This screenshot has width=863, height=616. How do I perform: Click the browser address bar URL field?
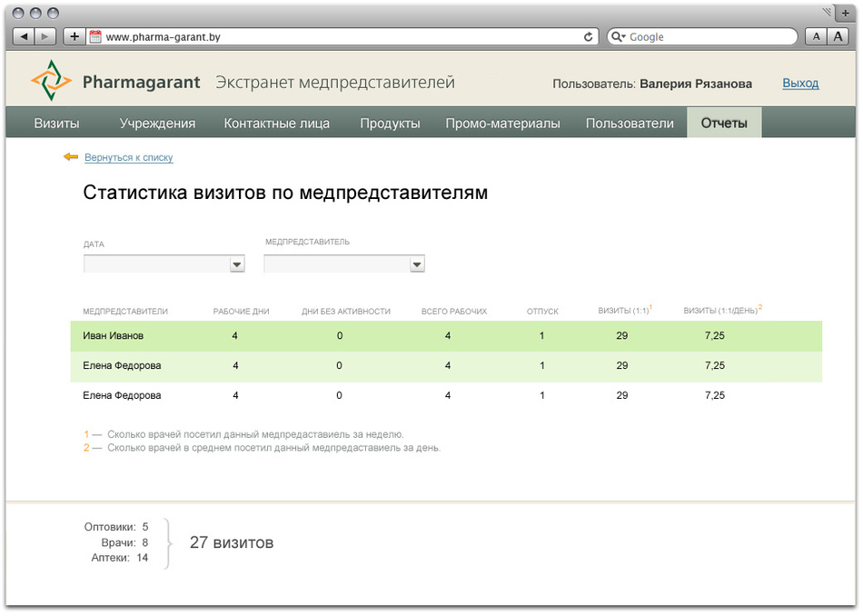pyautogui.click(x=336, y=37)
